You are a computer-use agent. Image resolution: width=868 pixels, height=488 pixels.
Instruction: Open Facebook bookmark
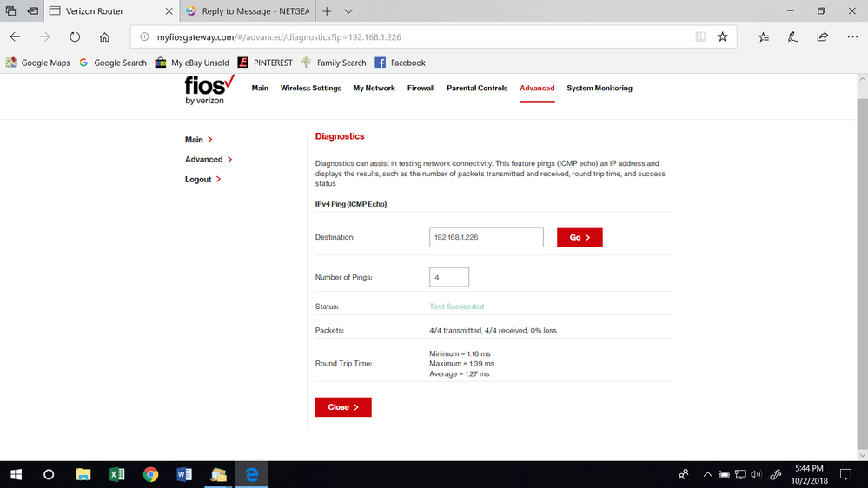tap(400, 63)
